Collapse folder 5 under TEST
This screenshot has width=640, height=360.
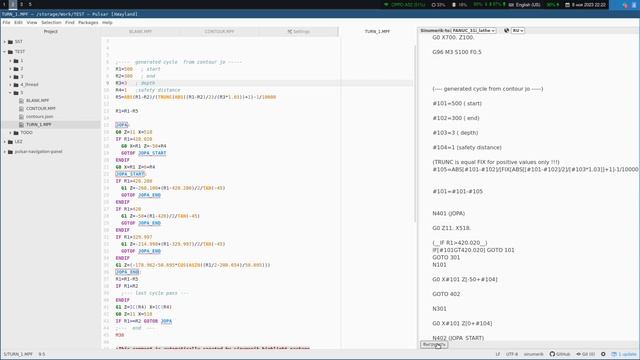(11, 93)
